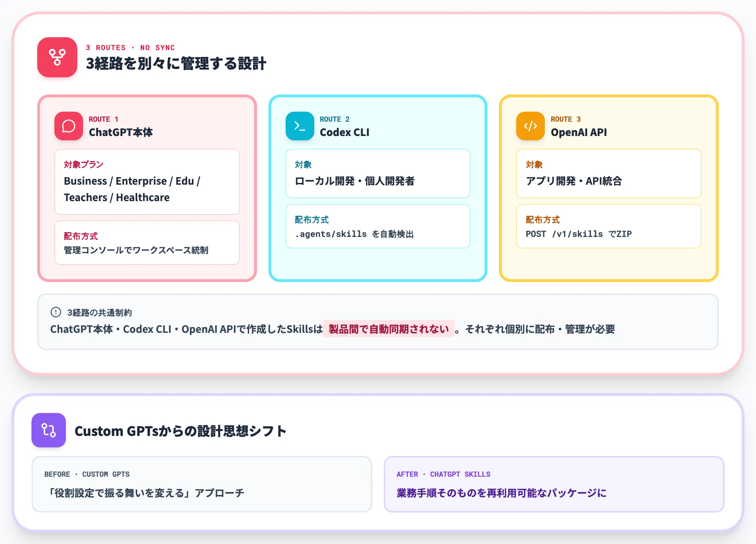Click the '3経路の共通制約' heading
This screenshot has width=756, height=544.
tap(100, 313)
